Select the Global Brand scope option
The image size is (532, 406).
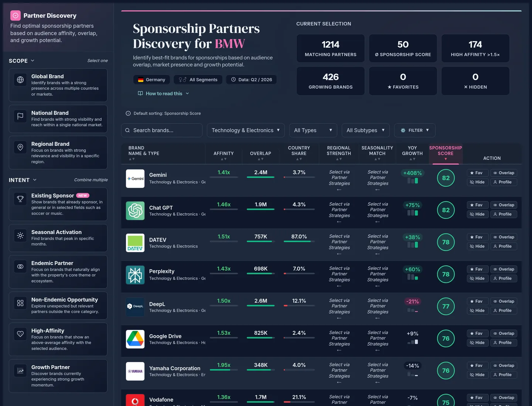58,85
